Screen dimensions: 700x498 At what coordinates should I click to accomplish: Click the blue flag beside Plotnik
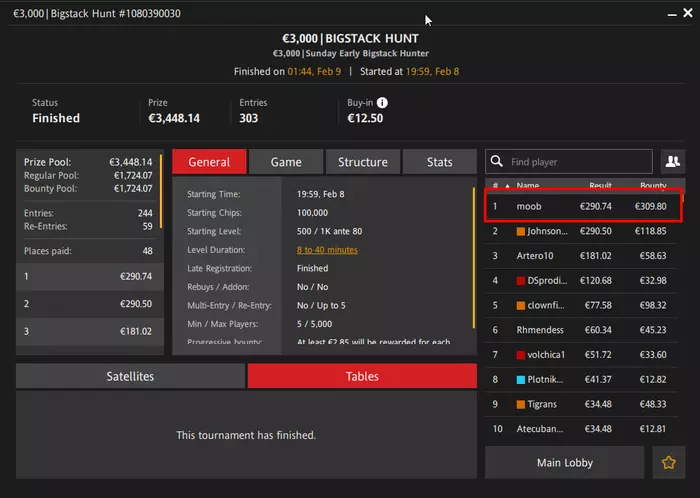(521, 380)
